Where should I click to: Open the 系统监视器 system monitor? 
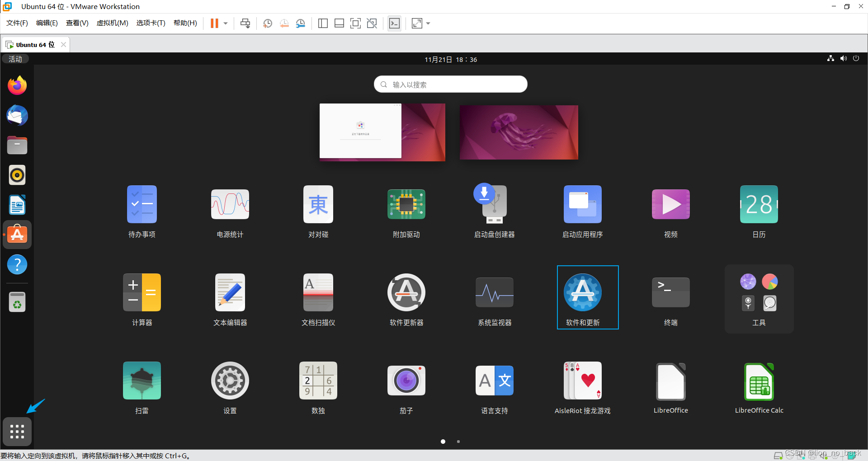(494, 292)
